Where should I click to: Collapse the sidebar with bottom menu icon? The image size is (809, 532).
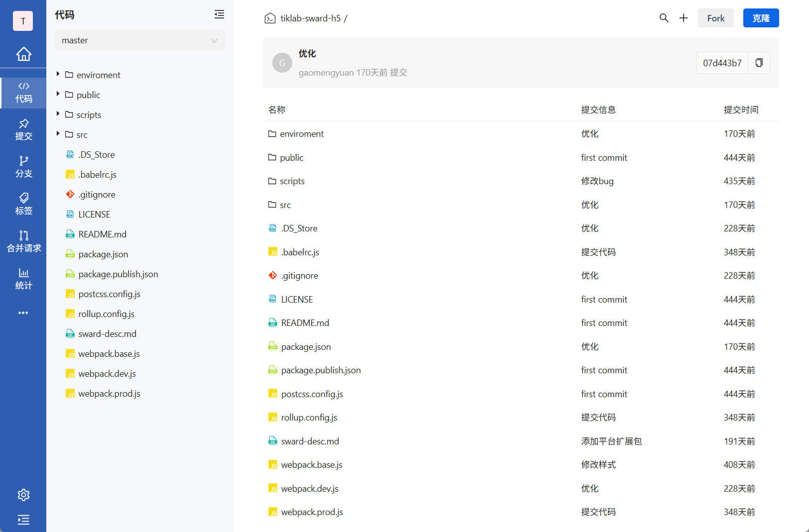[23, 520]
